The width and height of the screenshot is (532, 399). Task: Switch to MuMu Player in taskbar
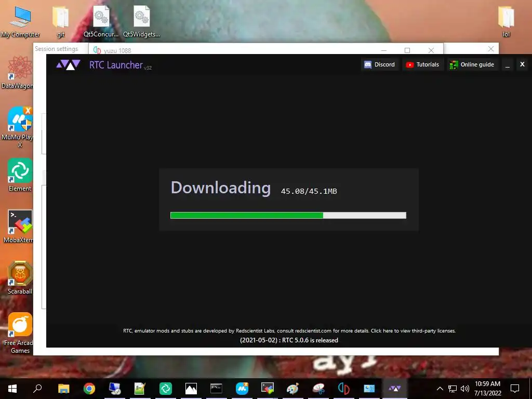click(242, 389)
